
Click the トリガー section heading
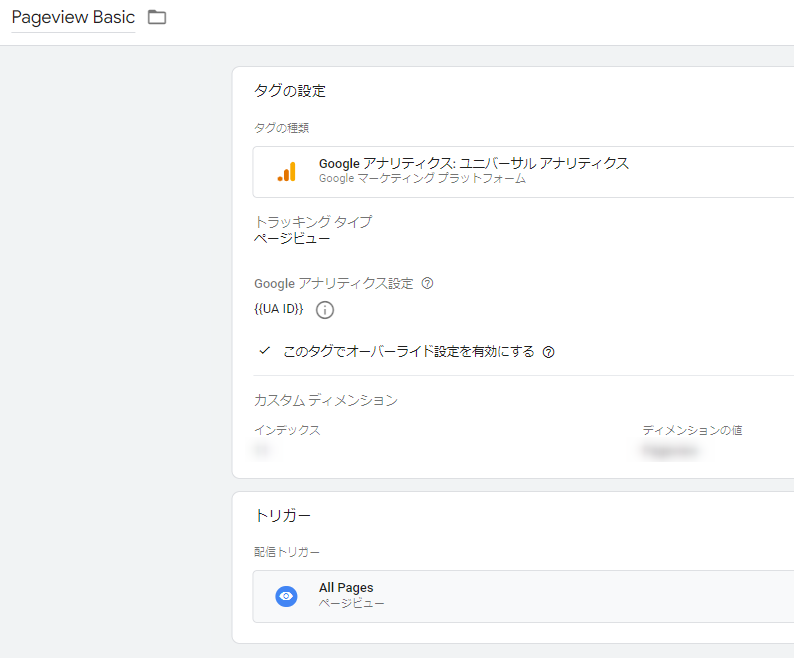[x=283, y=516]
